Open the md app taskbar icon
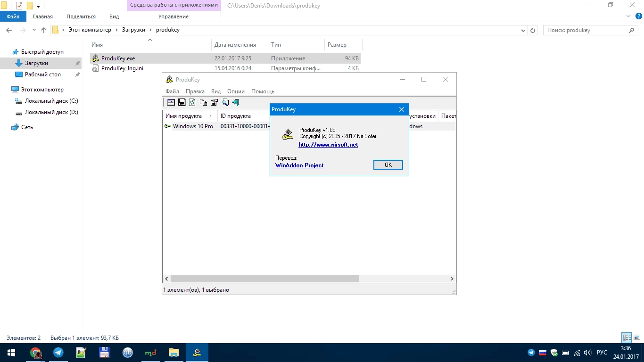The width and height of the screenshot is (644, 362). [151, 353]
